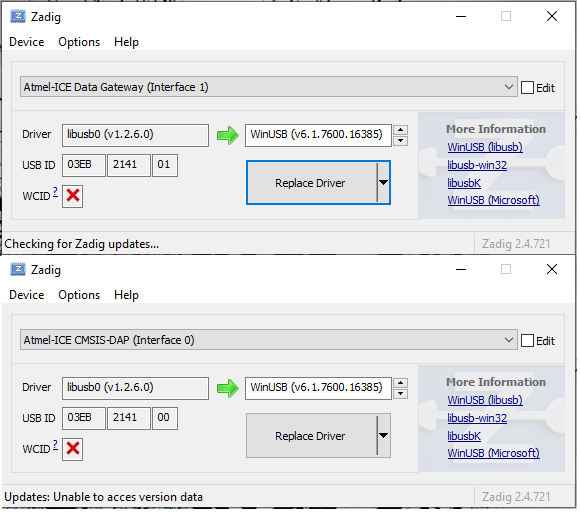Click WinUSB target driver field in bottom window
Image resolution: width=581 pixels, height=513 pixels.
pos(318,388)
